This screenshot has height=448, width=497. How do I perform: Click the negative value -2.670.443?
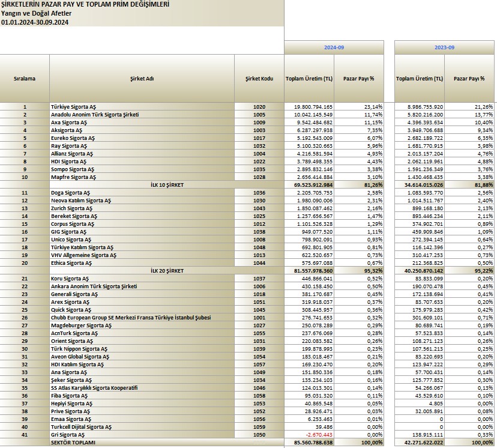click(319, 435)
